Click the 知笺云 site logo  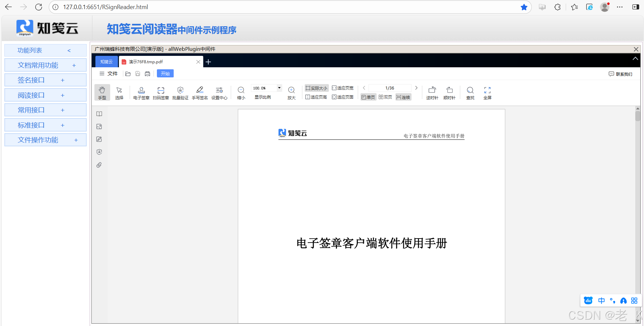coord(47,28)
